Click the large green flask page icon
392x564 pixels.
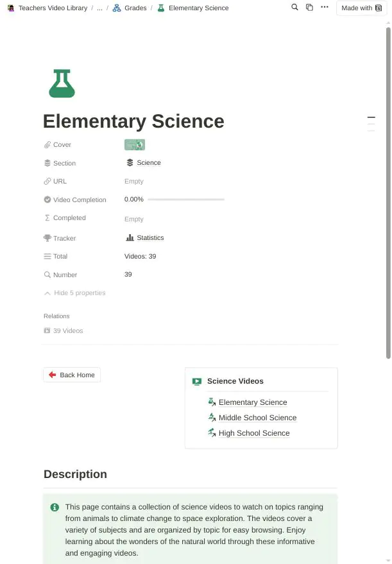(62, 83)
